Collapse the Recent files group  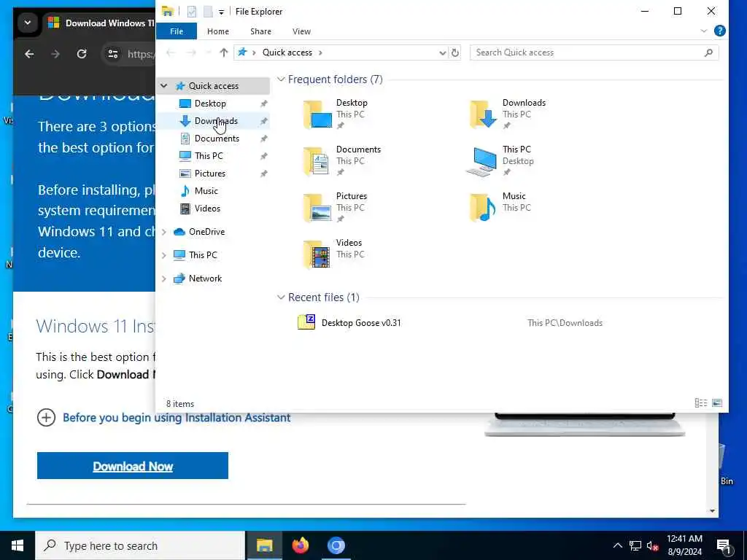[281, 297]
